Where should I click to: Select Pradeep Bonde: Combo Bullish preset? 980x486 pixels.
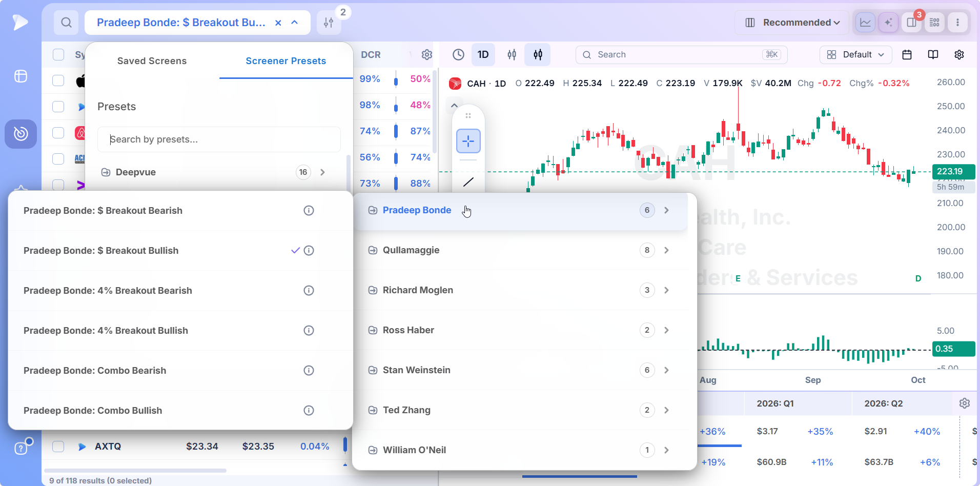[93, 411]
